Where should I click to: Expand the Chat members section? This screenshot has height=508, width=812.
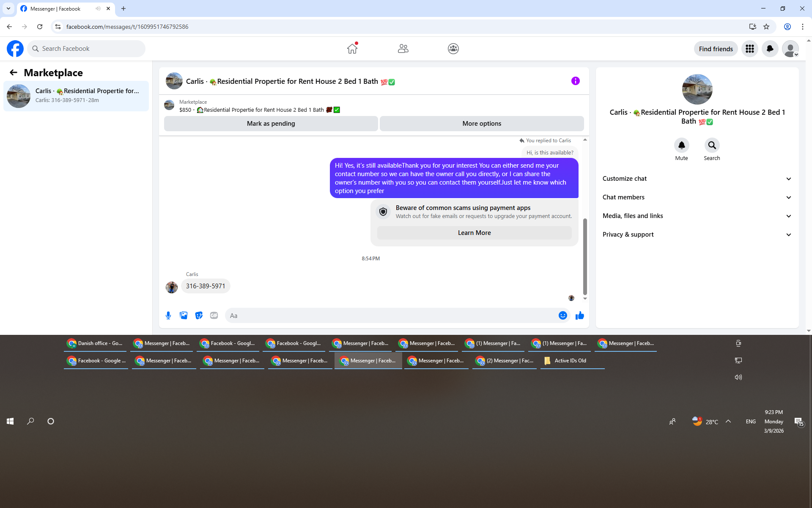[x=697, y=197]
